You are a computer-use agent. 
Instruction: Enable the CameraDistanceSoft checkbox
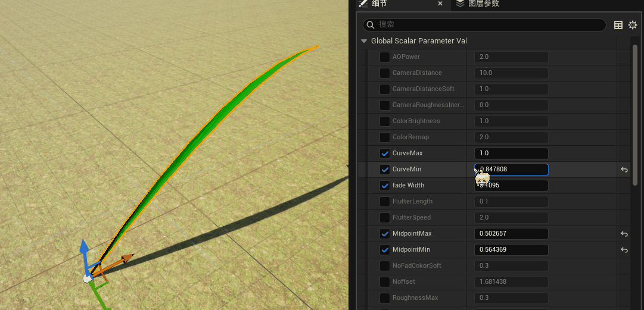385,89
